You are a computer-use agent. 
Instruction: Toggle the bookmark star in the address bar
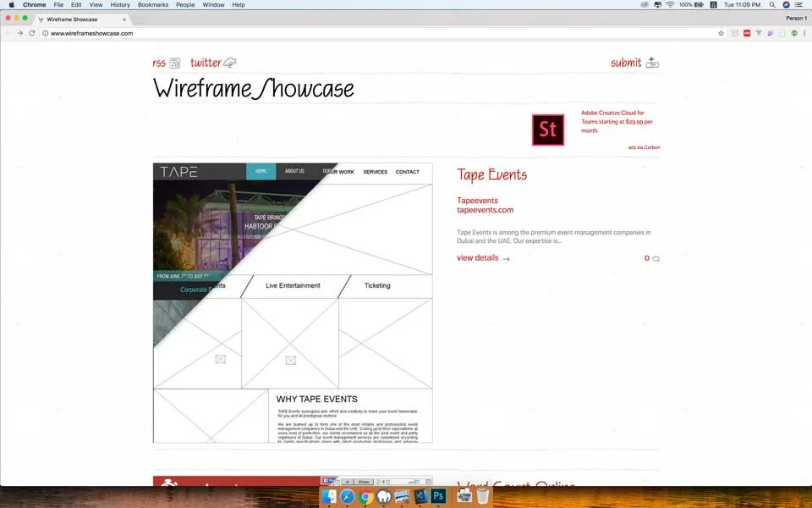pyautogui.click(x=721, y=33)
